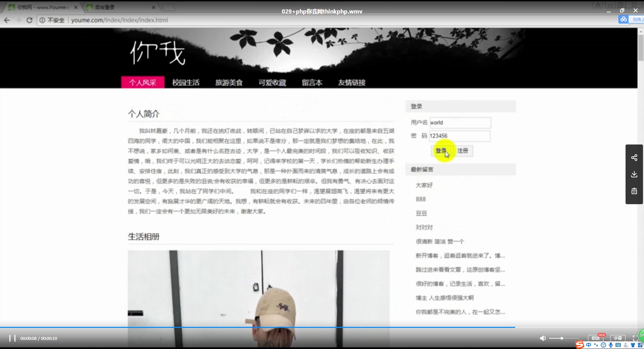The width and height of the screenshot is (644, 349).
Task: Click the 不安全 site info icon
Action: pos(43,20)
